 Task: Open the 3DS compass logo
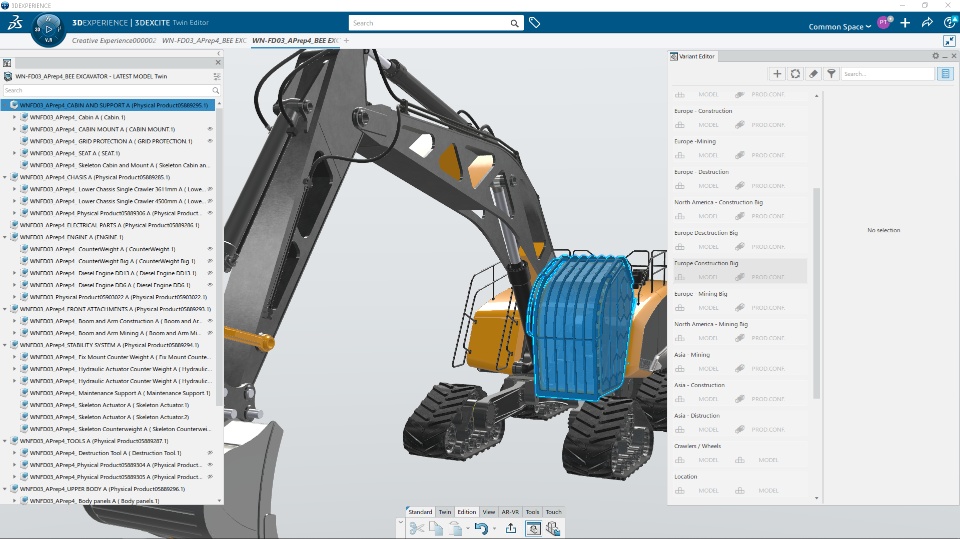coord(15,23)
